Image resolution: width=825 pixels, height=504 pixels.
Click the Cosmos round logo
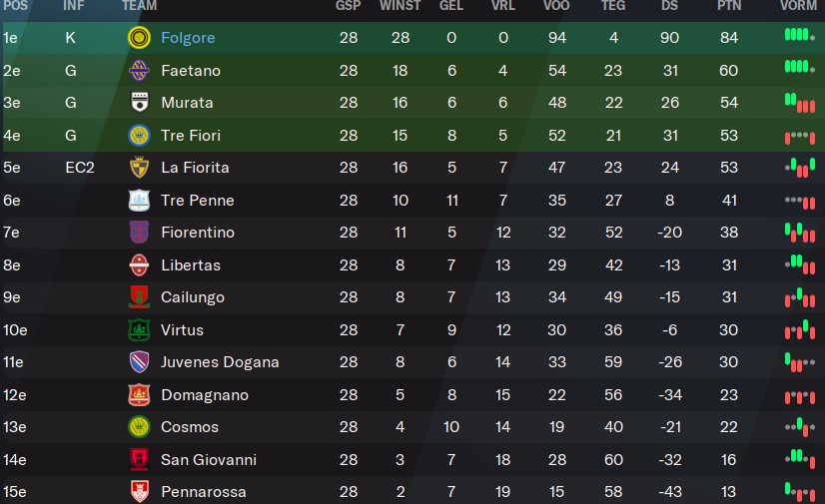click(139, 427)
